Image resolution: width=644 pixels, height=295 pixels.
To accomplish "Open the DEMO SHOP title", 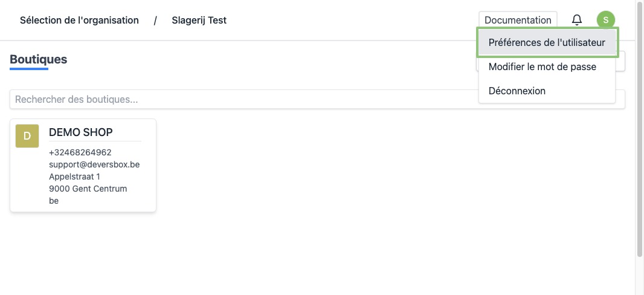I will tap(80, 132).
